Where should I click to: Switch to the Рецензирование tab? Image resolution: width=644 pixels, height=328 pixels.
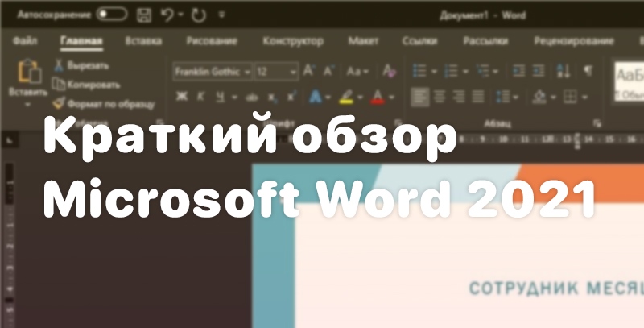(574, 41)
